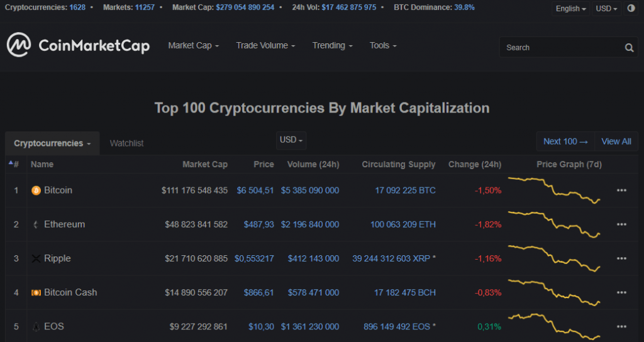Toggle the night mode contrast icon

point(631,9)
